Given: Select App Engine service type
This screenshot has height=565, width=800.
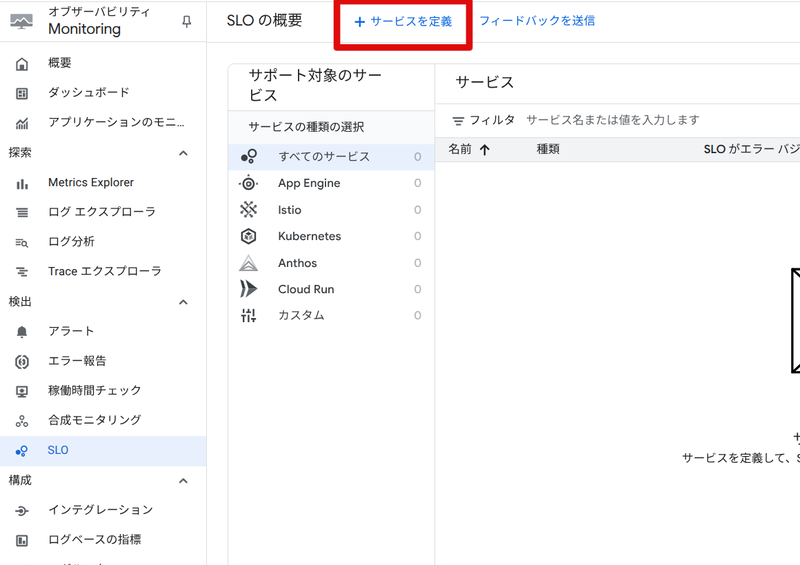Looking at the screenshot, I should pos(331,183).
